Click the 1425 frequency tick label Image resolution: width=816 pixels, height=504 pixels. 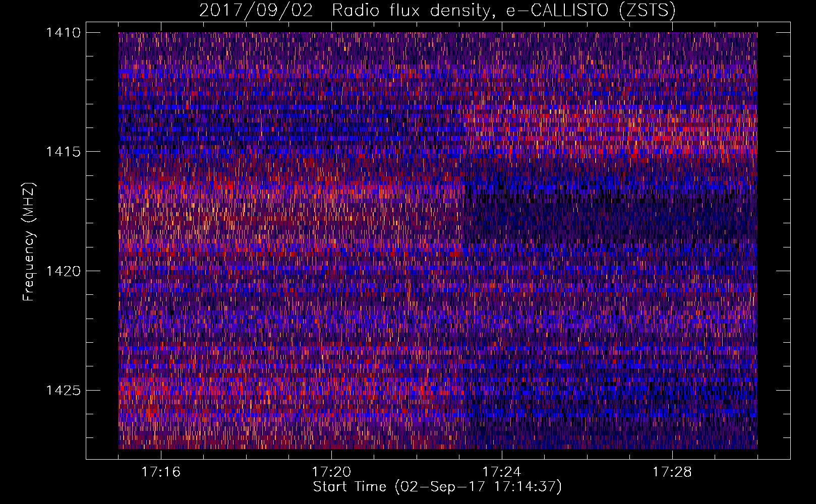click(63, 390)
